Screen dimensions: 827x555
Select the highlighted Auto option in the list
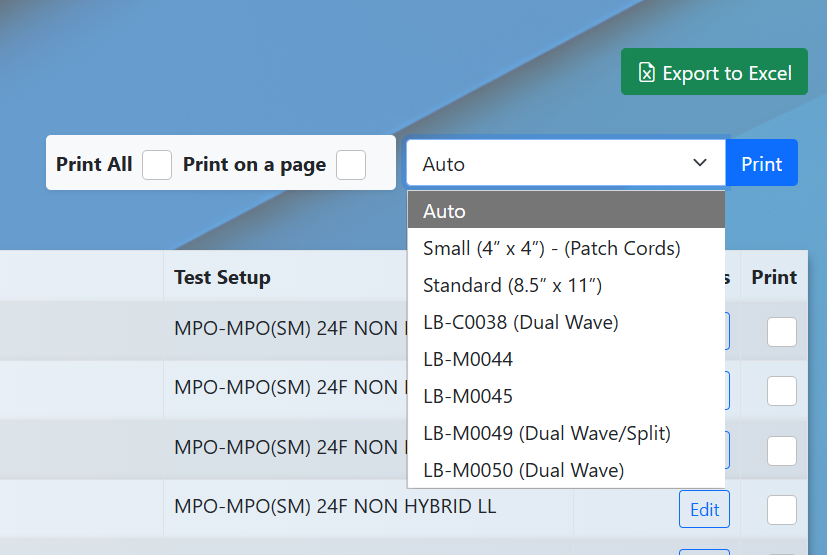(565, 211)
